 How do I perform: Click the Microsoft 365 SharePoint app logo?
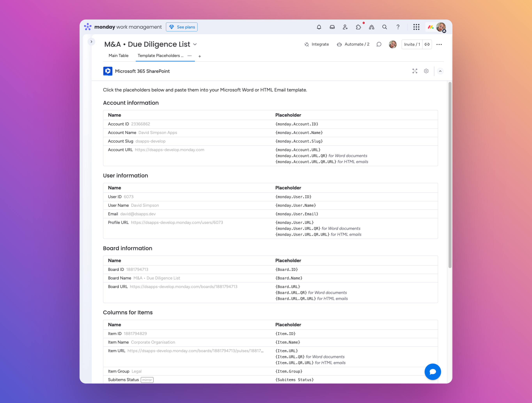[108, 71]
